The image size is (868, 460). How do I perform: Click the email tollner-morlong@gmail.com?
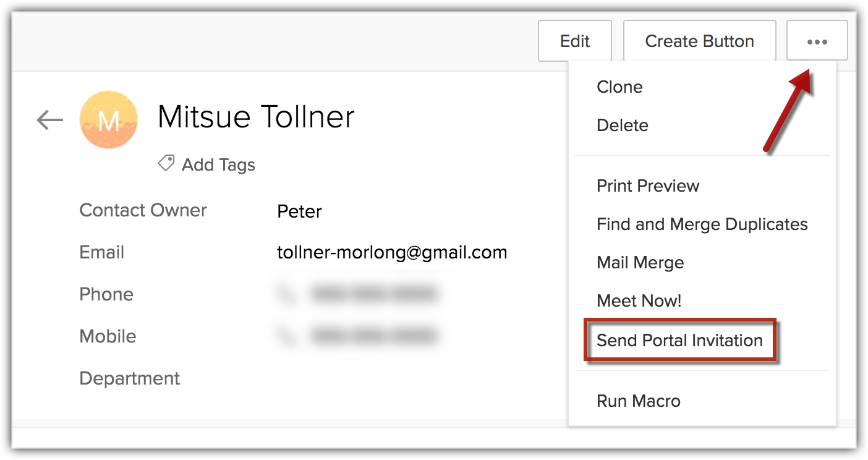click(x=392, y=252)
